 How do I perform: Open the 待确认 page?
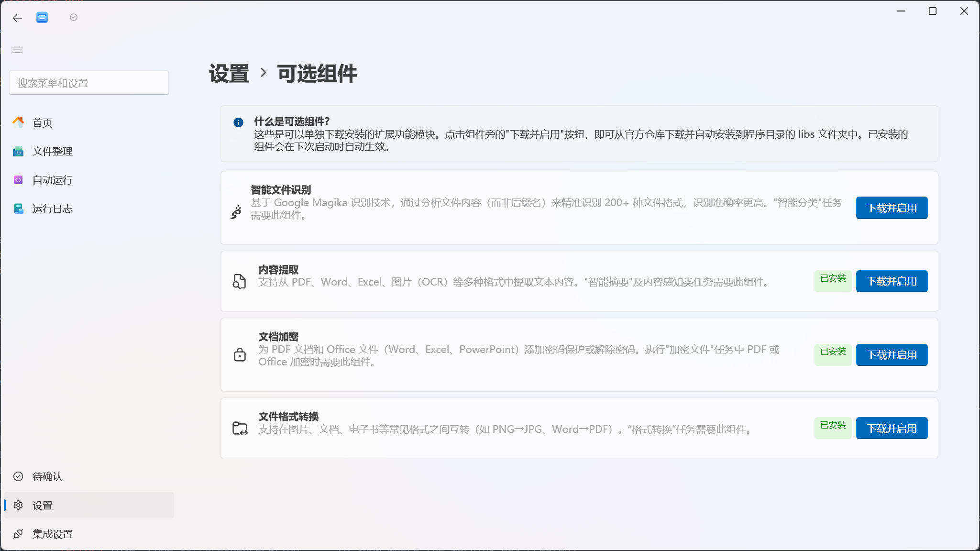(x=89, y=476)
